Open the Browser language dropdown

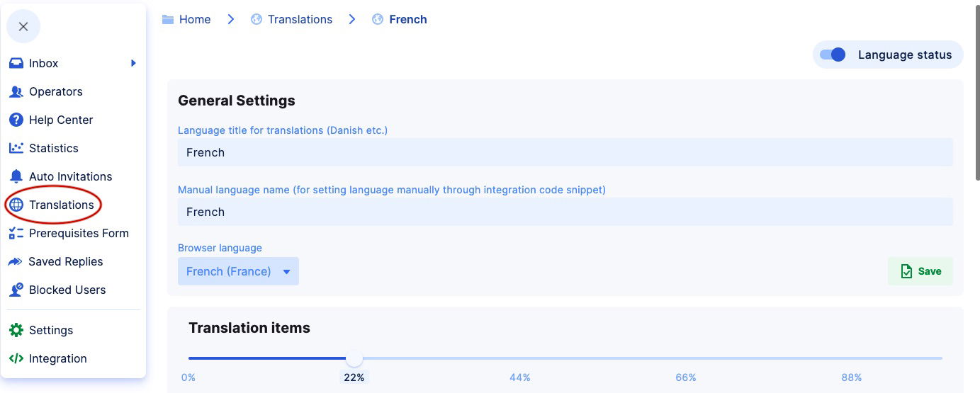[x=237, y=271]
